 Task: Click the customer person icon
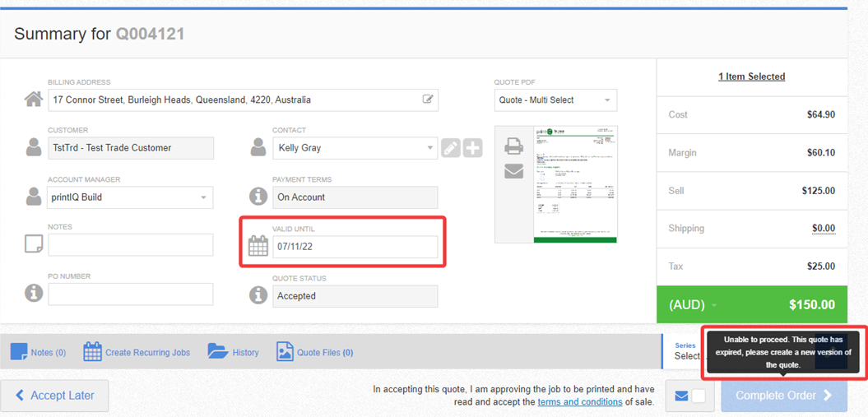[x=34, y=148]
